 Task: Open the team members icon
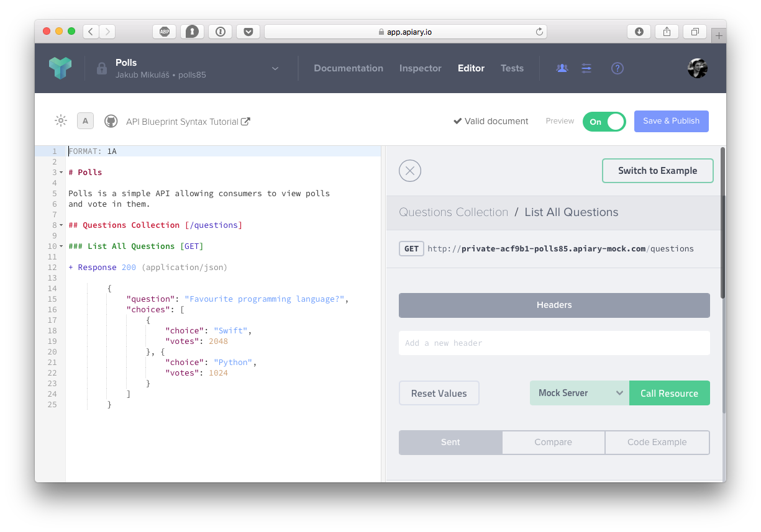point(562,68)
